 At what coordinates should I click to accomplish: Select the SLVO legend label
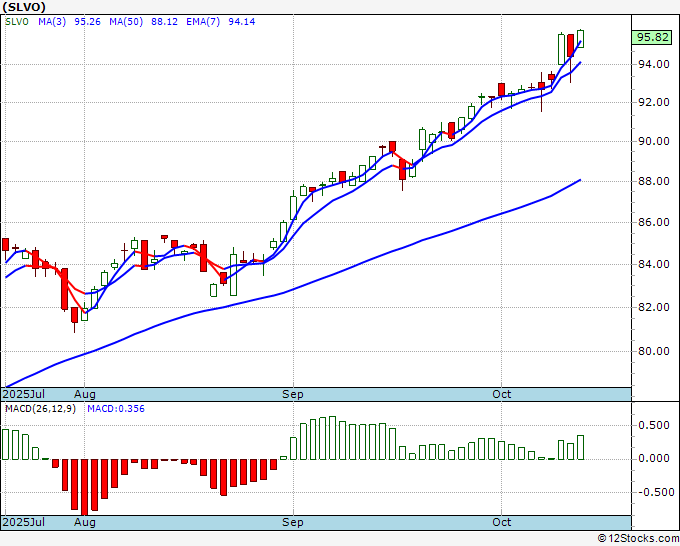(x=17, y=22)
